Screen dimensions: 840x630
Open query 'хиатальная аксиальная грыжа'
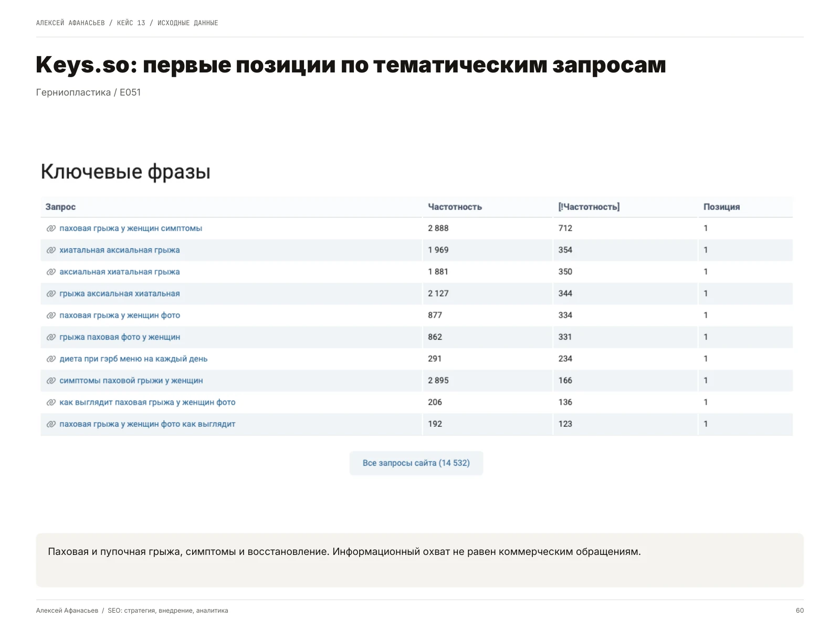click(x=120, y=250)
